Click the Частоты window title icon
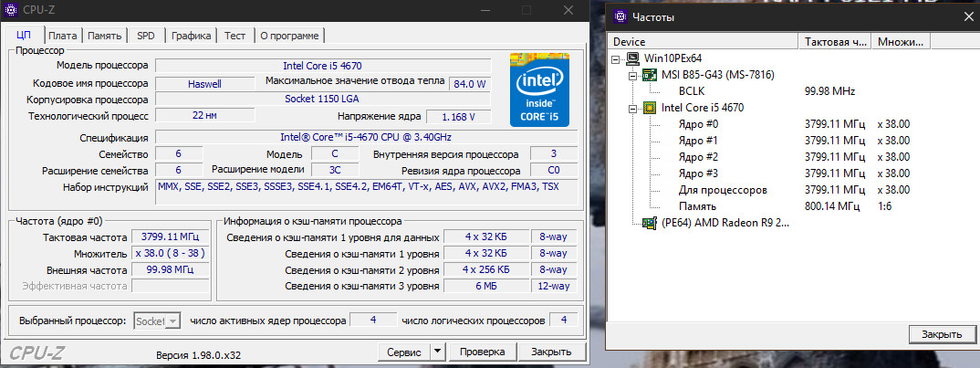Viewport: 980px width, 368px height. (620, 17)
